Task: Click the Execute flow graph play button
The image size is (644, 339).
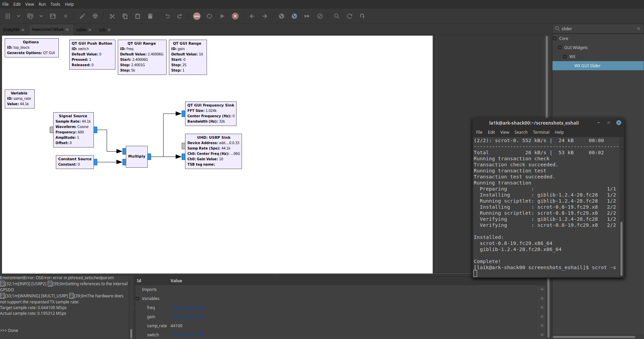Action: [222, 16]
